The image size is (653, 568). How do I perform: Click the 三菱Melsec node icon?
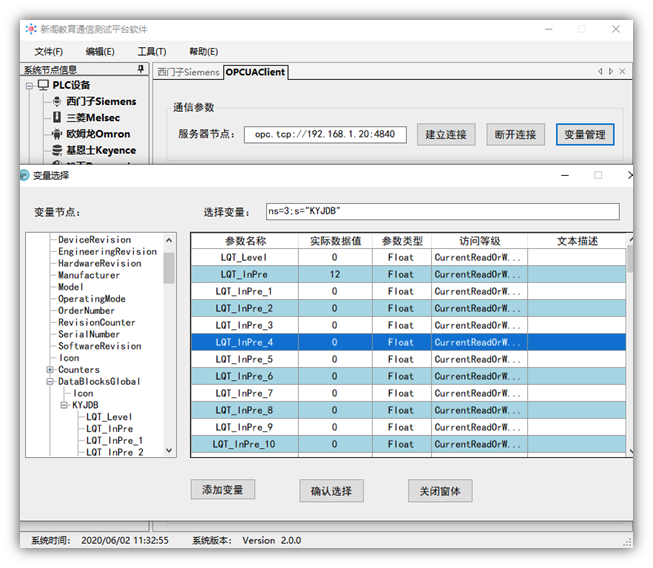tap(57, 117)
